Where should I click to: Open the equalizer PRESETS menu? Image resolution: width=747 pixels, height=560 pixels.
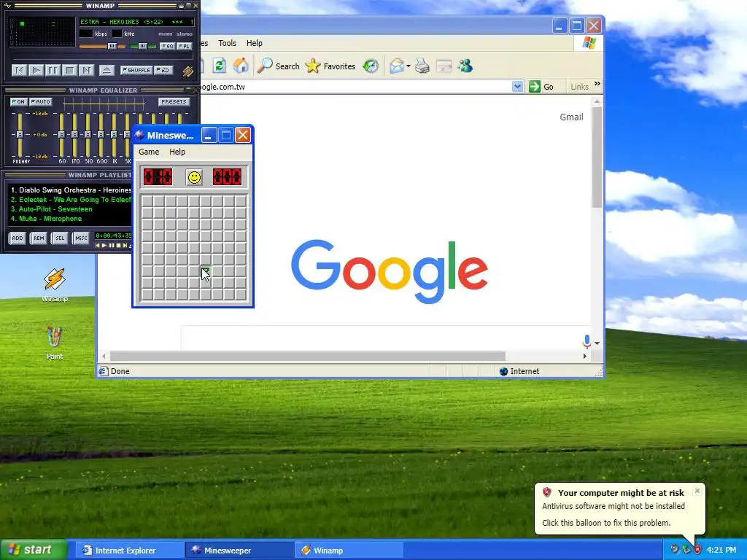tap(174, 101)
